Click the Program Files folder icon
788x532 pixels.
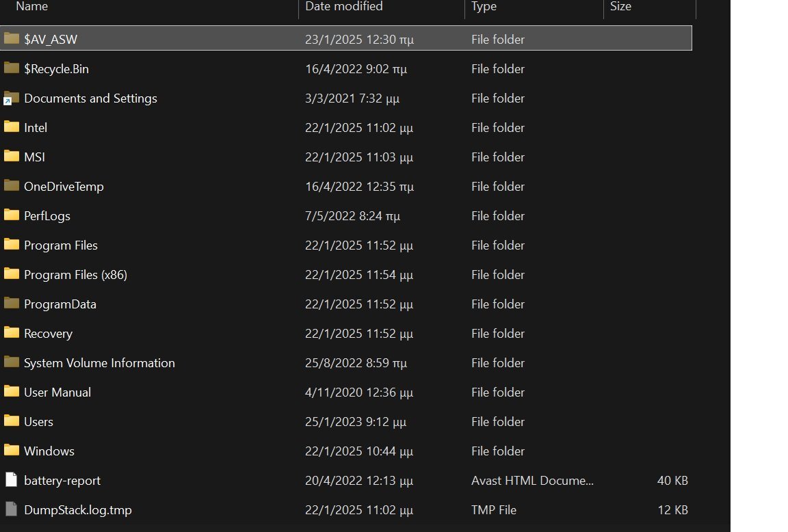11,245
